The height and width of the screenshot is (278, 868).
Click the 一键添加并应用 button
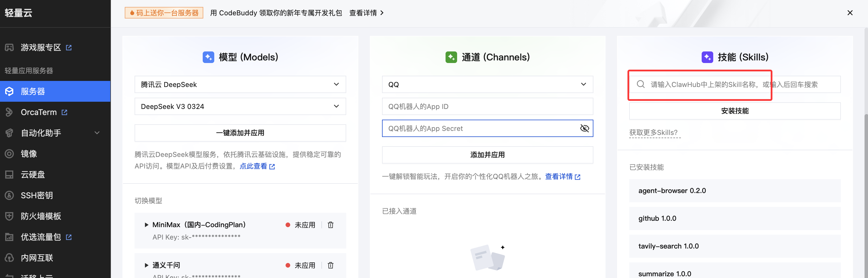(x=240, y=133)
